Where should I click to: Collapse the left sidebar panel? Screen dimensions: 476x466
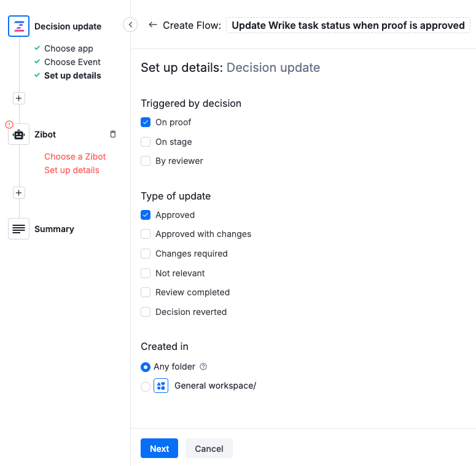coord(130,25)
